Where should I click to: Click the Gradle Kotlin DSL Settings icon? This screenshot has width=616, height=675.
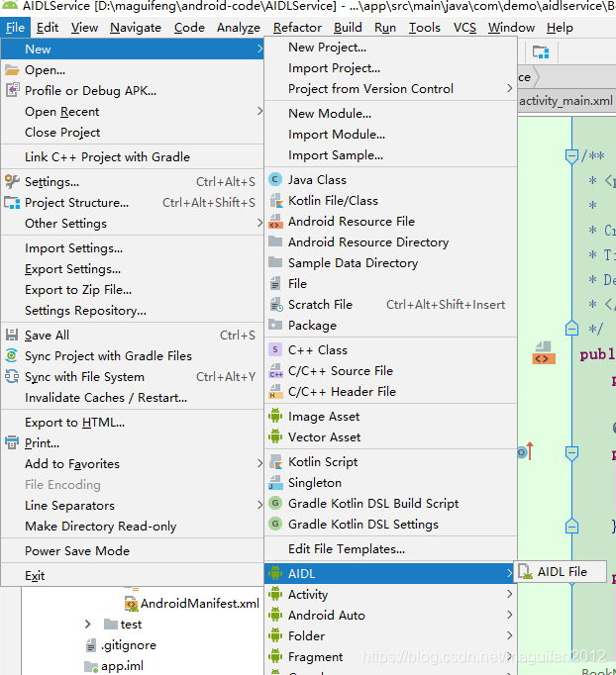[275, 524]
